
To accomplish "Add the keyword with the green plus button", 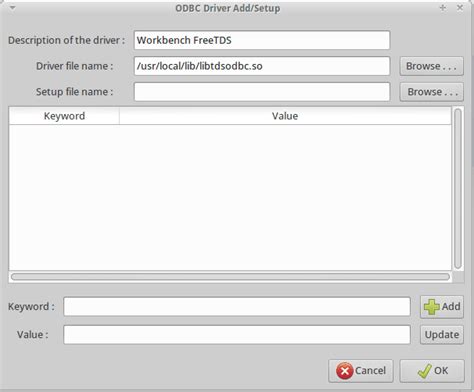I will (442, 307).
